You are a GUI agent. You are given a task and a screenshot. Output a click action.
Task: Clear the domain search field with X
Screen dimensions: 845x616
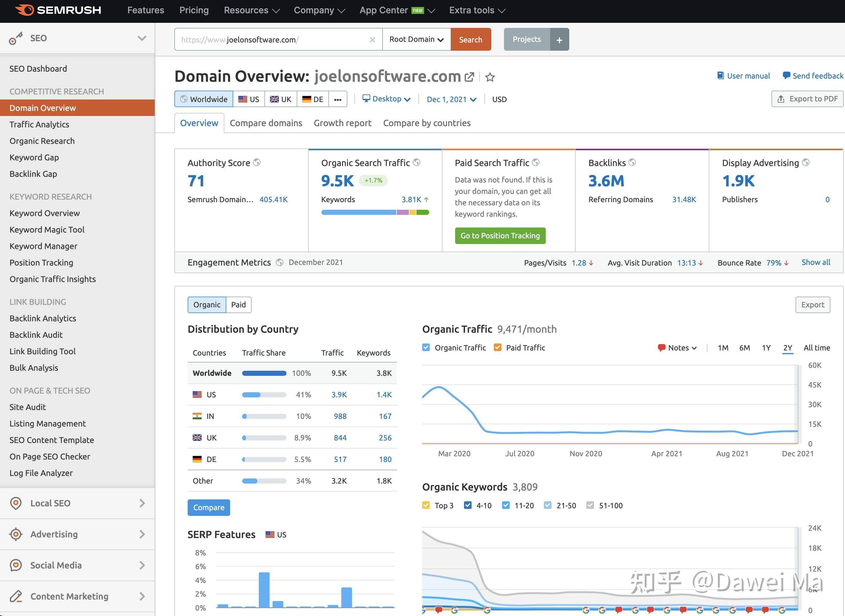[372, 40]
